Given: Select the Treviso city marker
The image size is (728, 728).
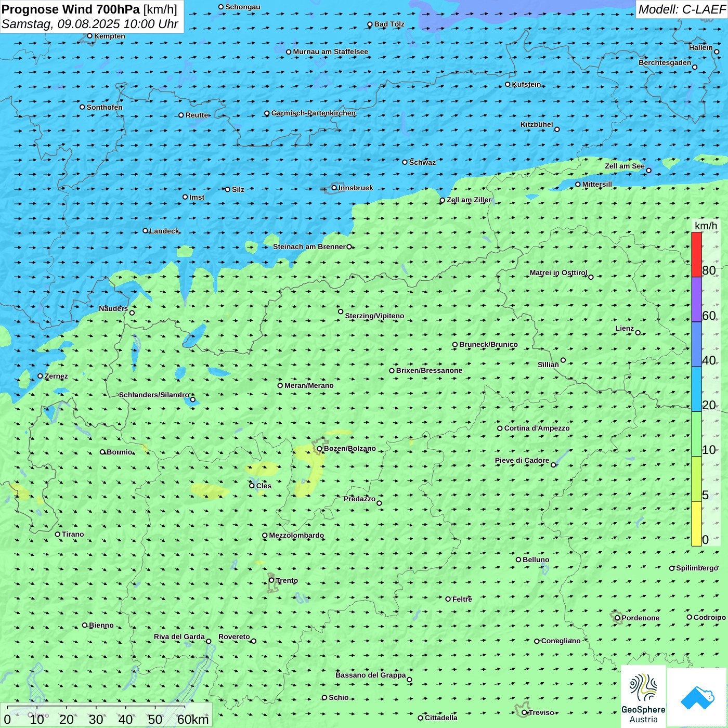Looking at the screenshot, I should click(525, 712).
